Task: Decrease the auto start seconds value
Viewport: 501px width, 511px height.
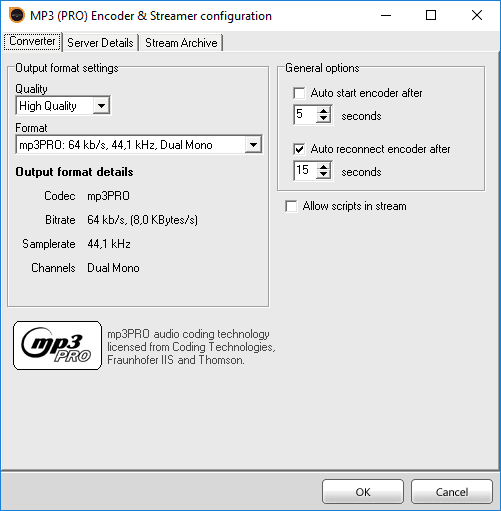Action: (323, 119)
